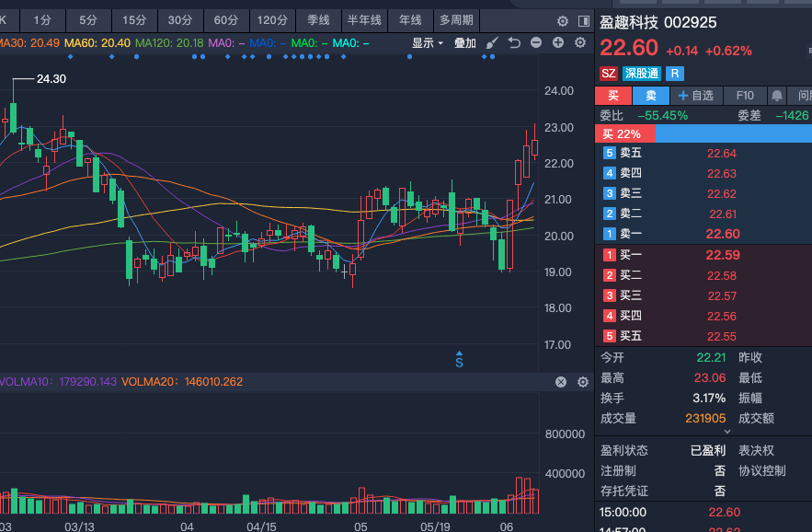Click the stock name 盈趣科技 002925

click(658, 22)
